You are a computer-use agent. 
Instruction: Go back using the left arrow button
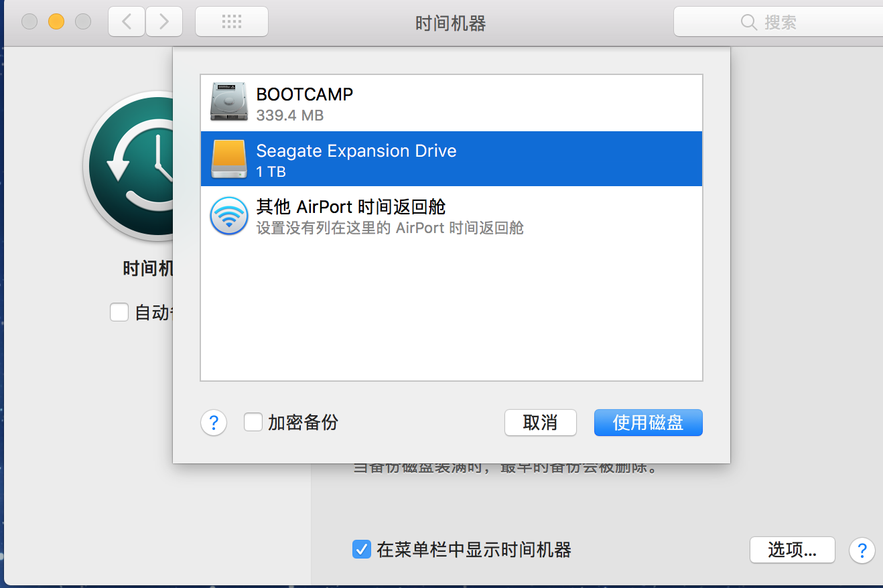point(127,22)
